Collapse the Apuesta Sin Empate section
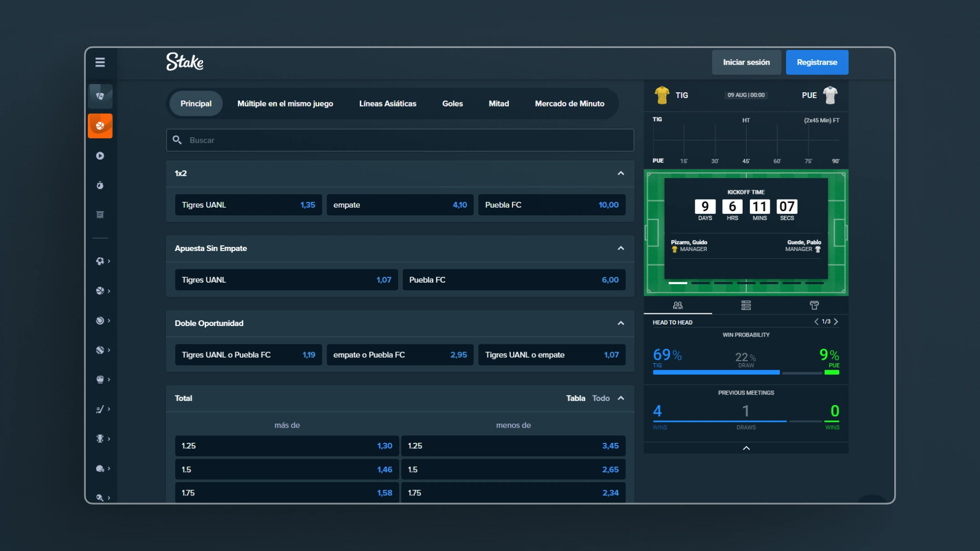The image size is (980, 551). (621, 248)
